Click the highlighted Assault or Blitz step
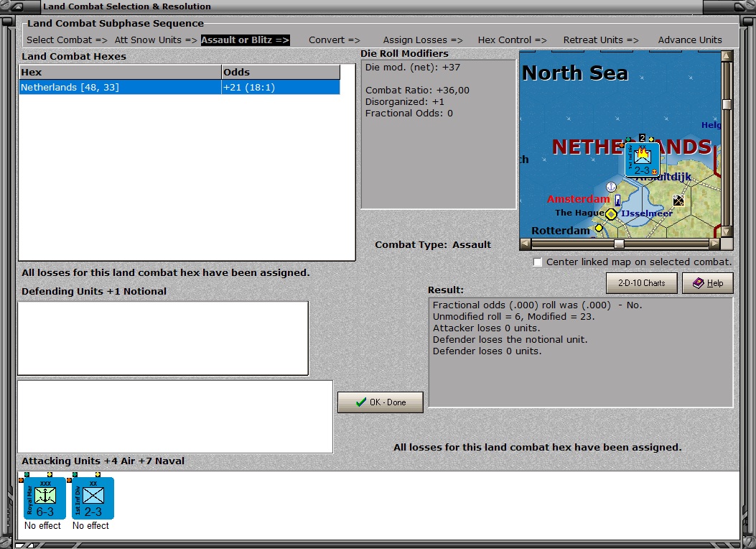756x549 pixels. [246, 40]
